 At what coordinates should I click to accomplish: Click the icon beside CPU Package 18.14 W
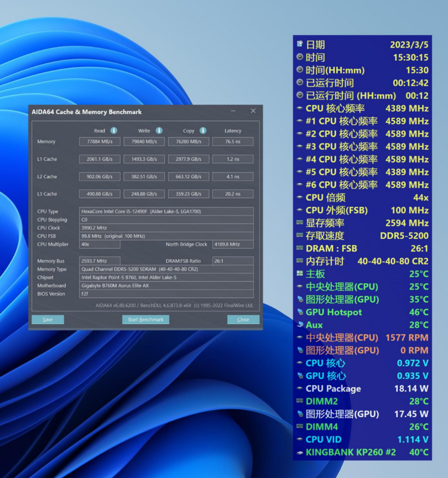point(300,388)
